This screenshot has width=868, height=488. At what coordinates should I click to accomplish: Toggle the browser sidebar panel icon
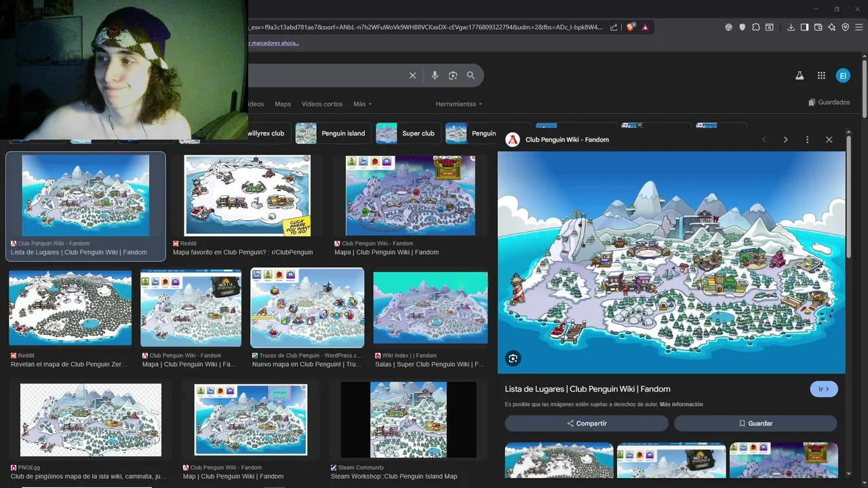click(x=804, y=27)
